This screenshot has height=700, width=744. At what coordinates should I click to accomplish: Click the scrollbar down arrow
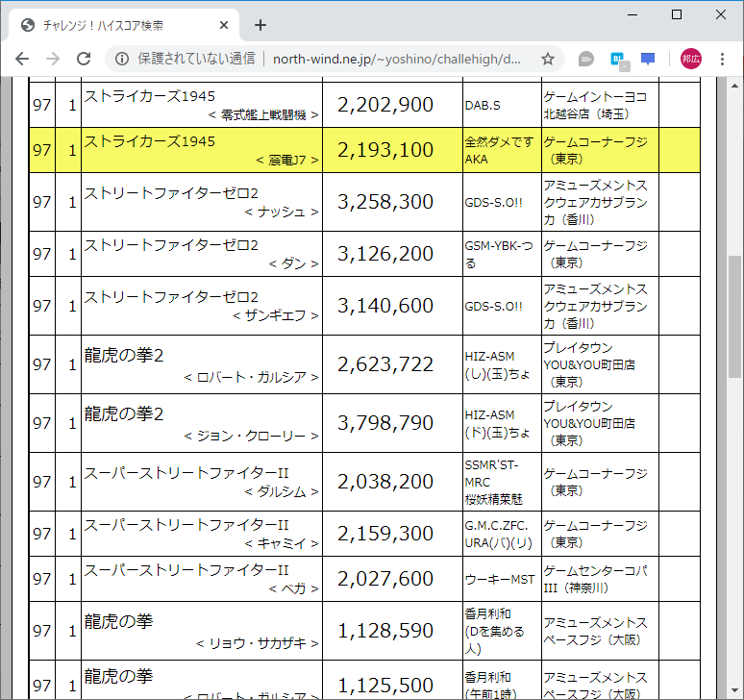(x=734, y=689)
